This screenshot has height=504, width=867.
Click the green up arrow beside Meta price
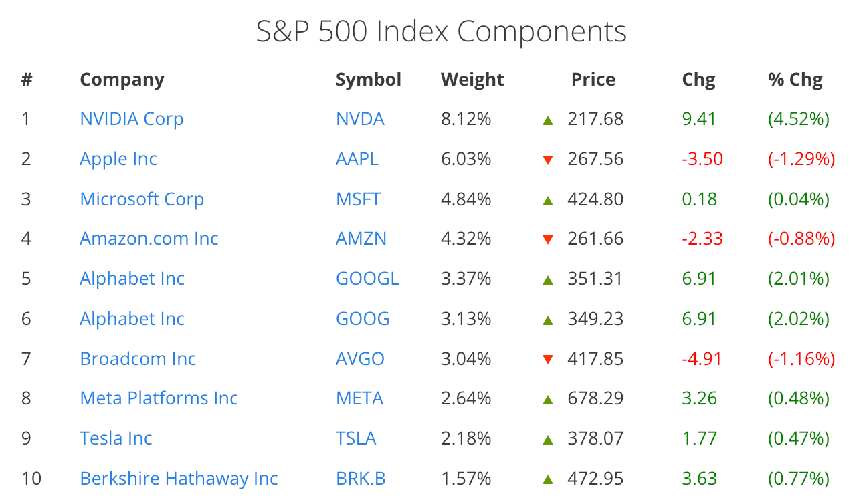(548, 400)
